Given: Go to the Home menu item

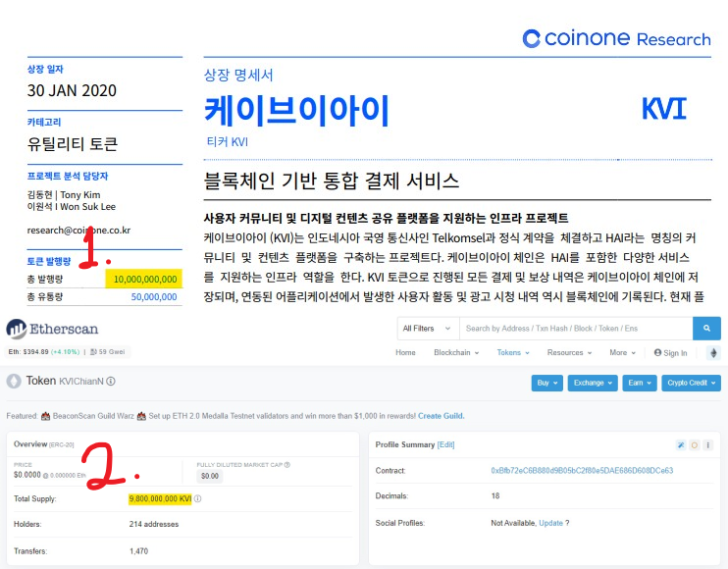Looking at the screenshot, I should 405,353.
